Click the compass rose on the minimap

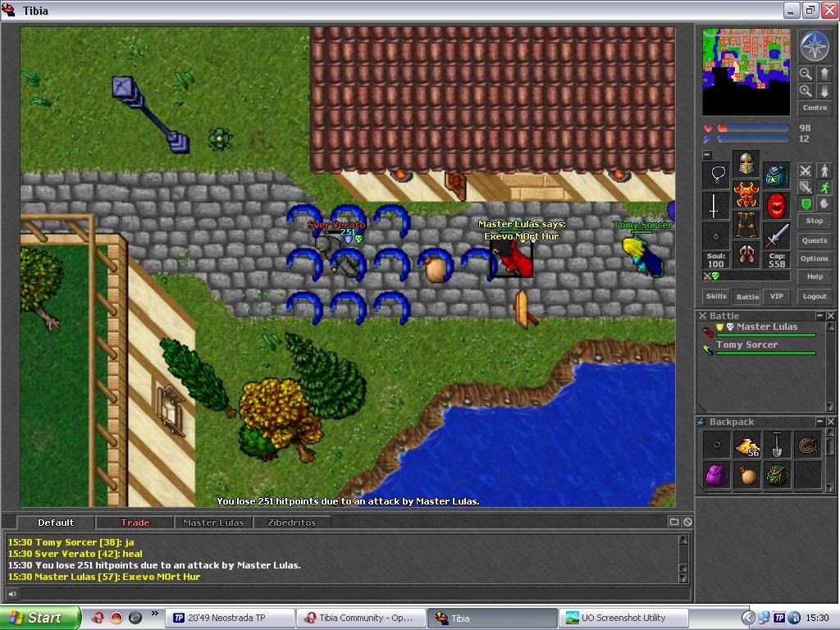[x=815, y=46]
